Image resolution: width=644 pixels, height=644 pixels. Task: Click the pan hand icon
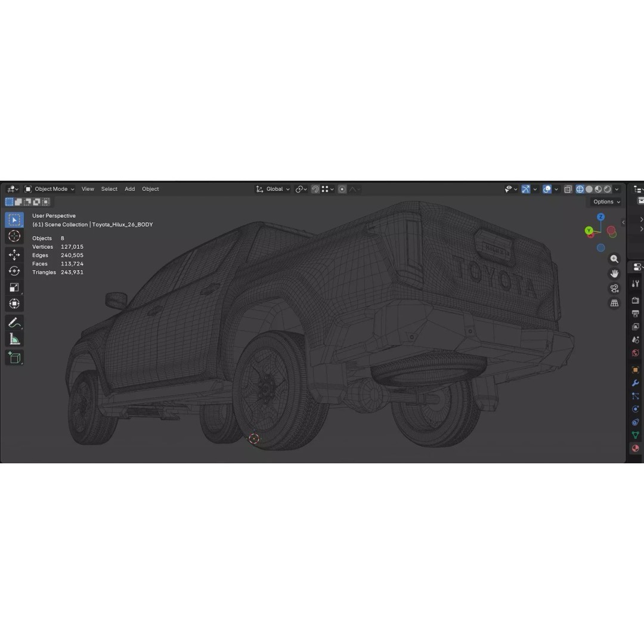[x=614, y=274]
